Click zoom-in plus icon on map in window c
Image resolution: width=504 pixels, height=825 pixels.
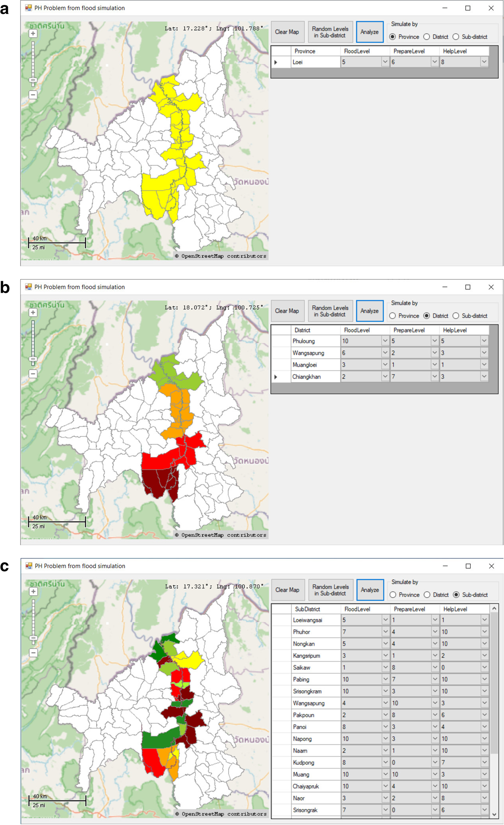(33, 591)
